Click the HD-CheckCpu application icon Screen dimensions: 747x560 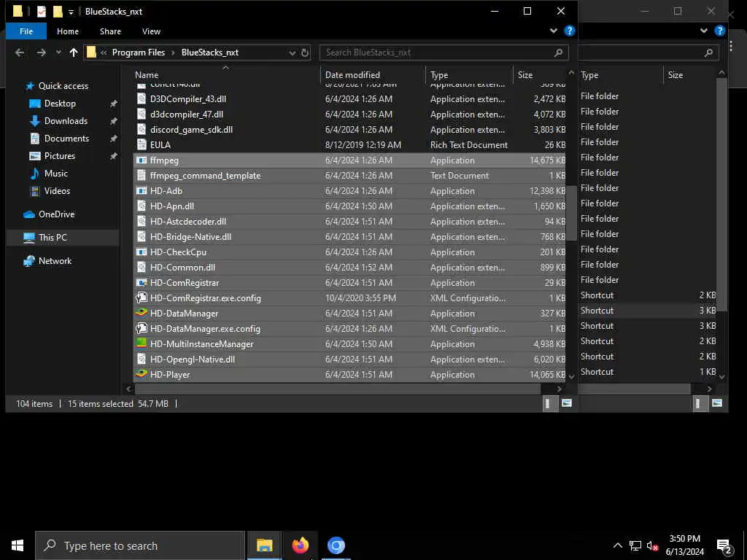pyautogui.click(x=142, y=252)
